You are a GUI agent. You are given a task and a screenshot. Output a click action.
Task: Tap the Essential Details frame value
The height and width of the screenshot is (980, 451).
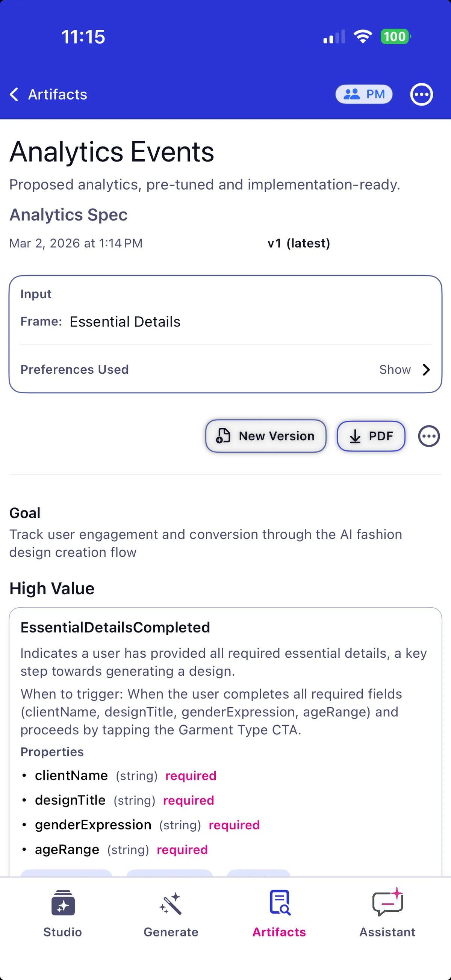[125, 322]
